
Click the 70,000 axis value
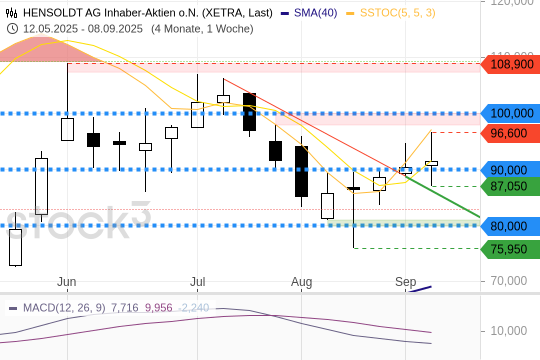509,281
